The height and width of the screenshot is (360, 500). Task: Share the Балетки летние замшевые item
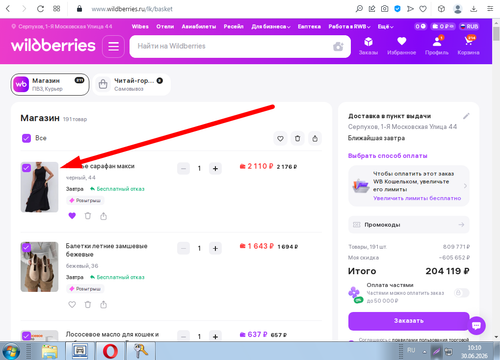[x=104, y=304]
